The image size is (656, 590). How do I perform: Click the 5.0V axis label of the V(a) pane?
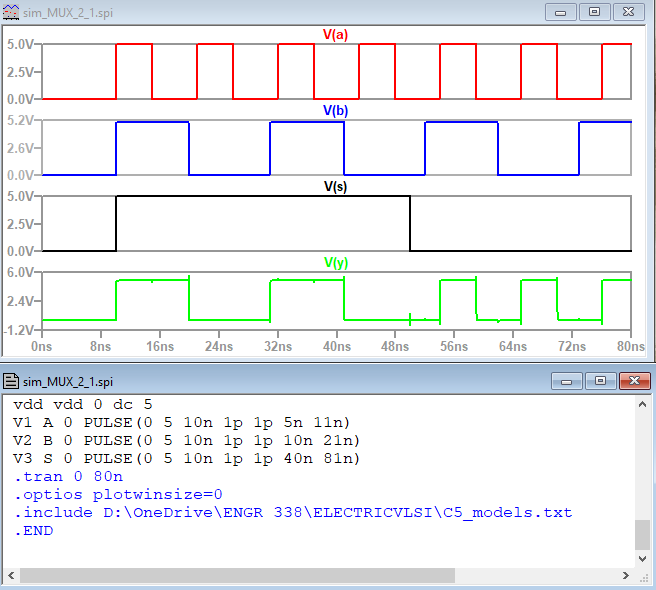pos(20,44)
